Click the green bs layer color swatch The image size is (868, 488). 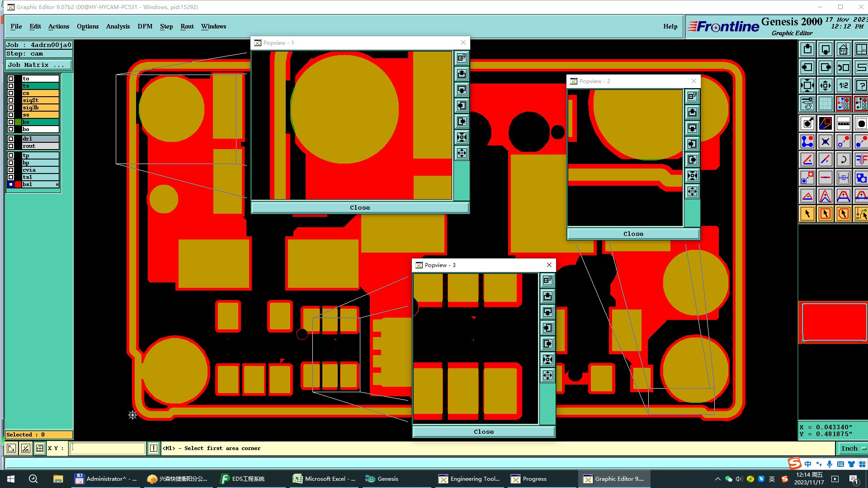18,122
